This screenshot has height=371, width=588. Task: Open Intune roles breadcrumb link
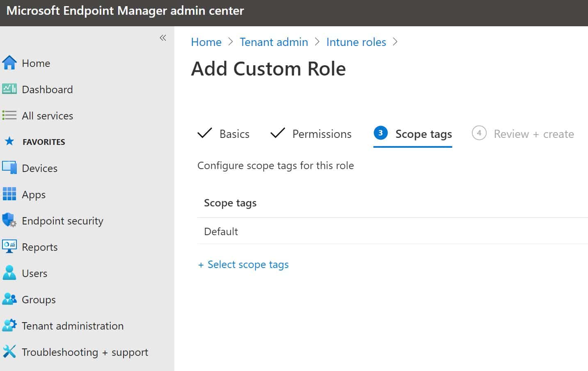(356, 42)
